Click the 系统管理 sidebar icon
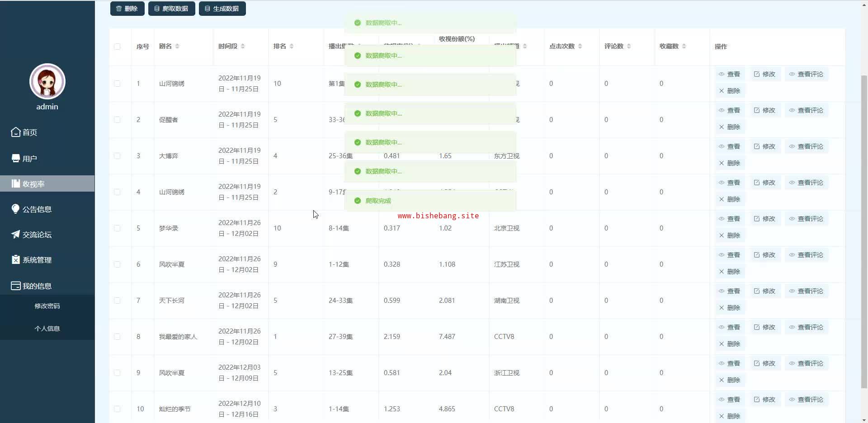 pyautogui.click(x=16, y=259)
